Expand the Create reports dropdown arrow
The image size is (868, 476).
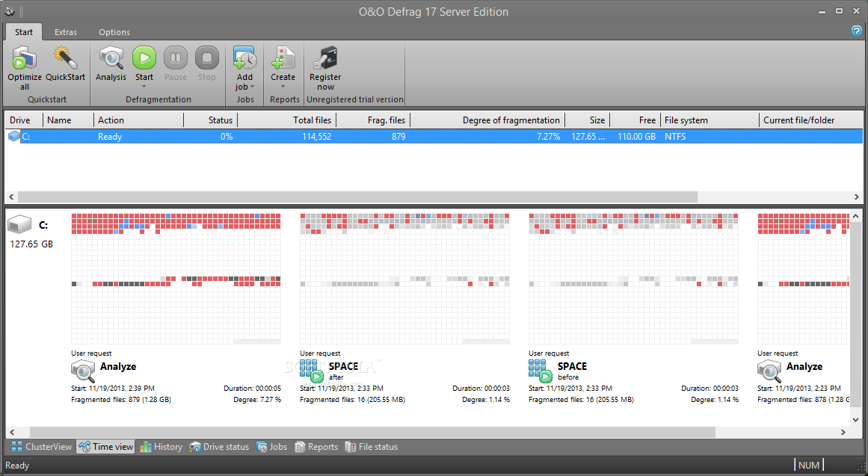(x=283, y=87)
